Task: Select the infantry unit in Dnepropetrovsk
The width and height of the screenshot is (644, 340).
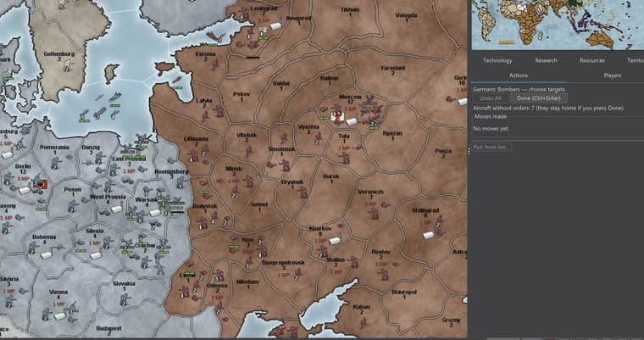Action: point(297,274)
